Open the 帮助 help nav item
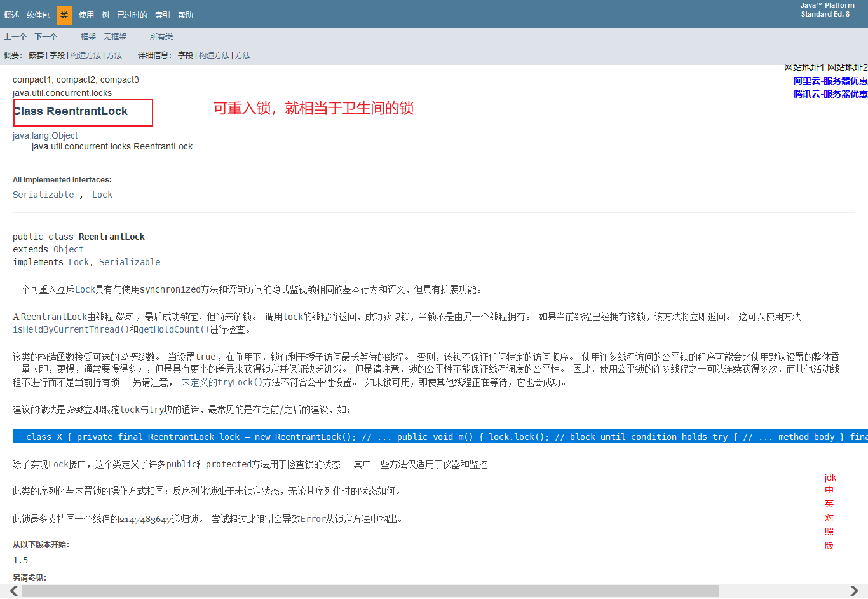The height and width of the screenshot is (599, 868). [186, 15]
